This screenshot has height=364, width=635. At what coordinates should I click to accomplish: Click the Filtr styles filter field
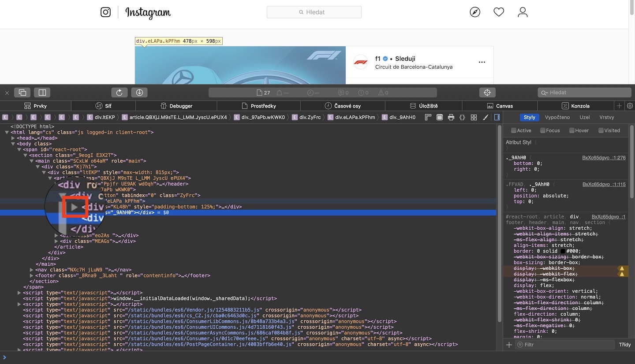564,345
